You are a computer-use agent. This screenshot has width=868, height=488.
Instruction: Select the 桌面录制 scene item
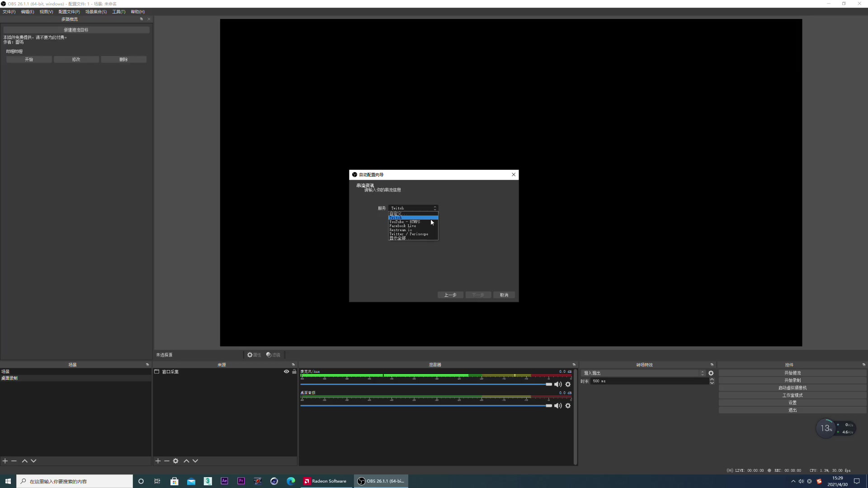click(x=9, y=378)
